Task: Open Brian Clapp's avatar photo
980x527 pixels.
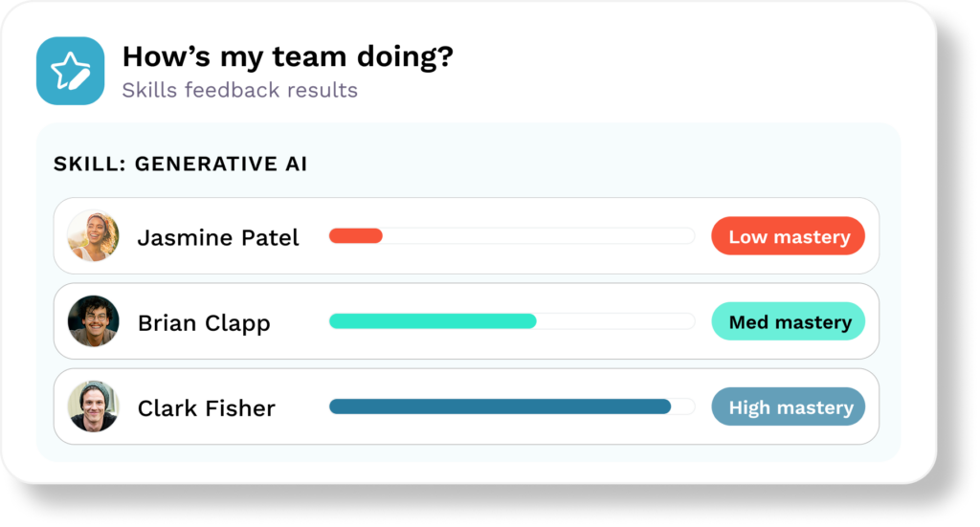Action: (93, 321)
